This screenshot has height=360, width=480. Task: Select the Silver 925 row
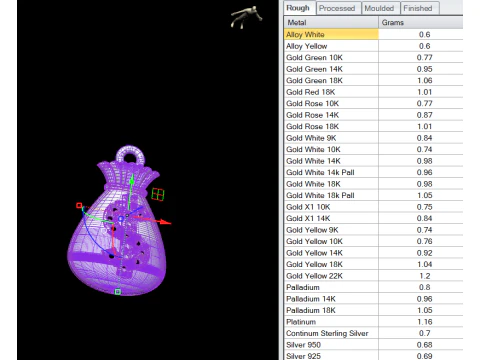point(374,356)
